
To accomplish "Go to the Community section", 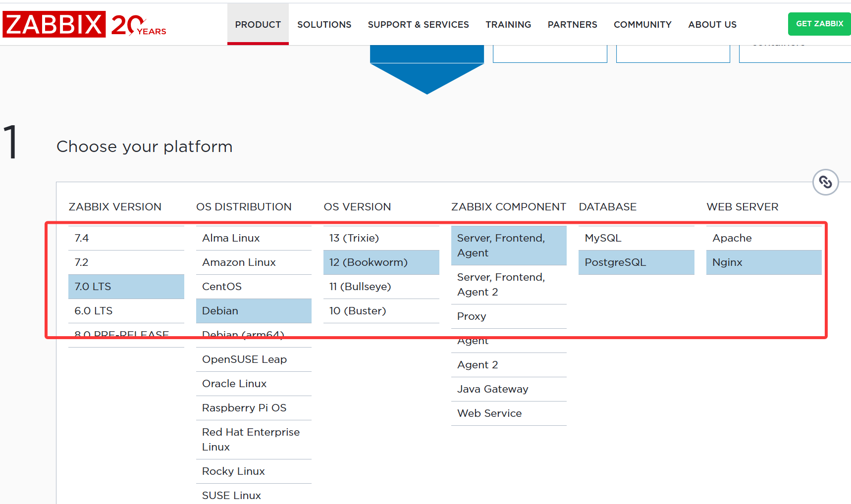I will (642, 24).
